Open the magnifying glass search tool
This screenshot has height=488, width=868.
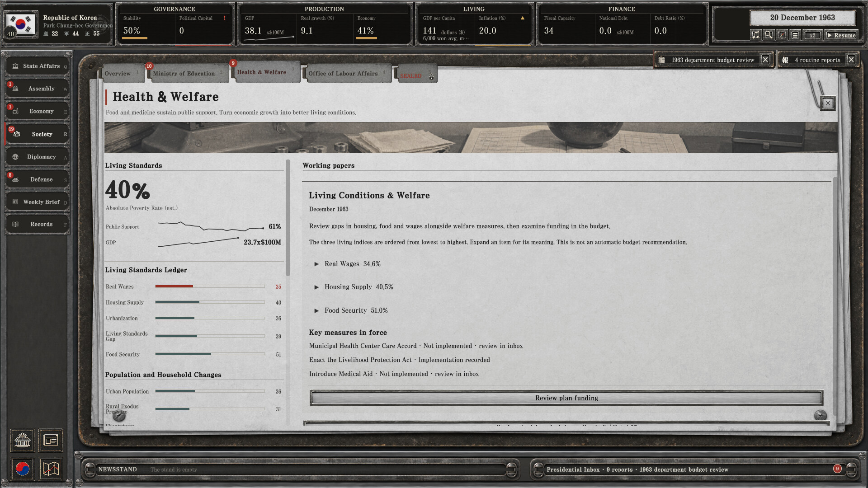769,35
